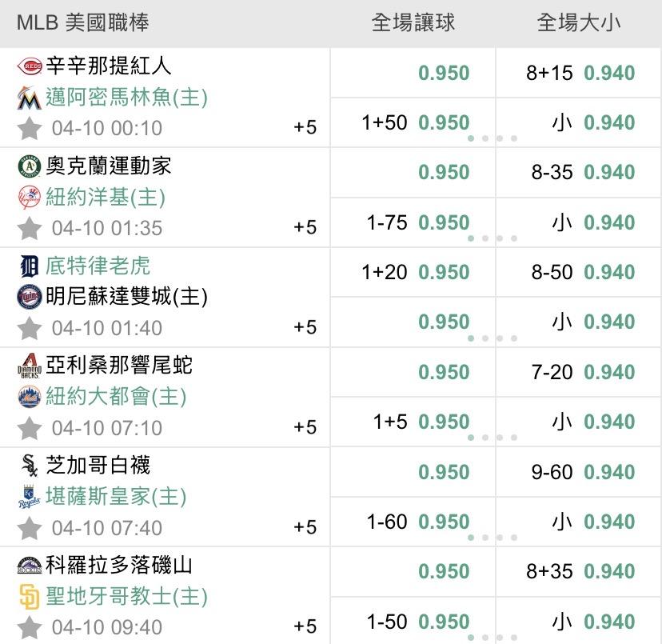The width and height of the screenshot is (662, 644).
Task: Click the Cincinnati Reds team logo
Action: click(30, 66)
